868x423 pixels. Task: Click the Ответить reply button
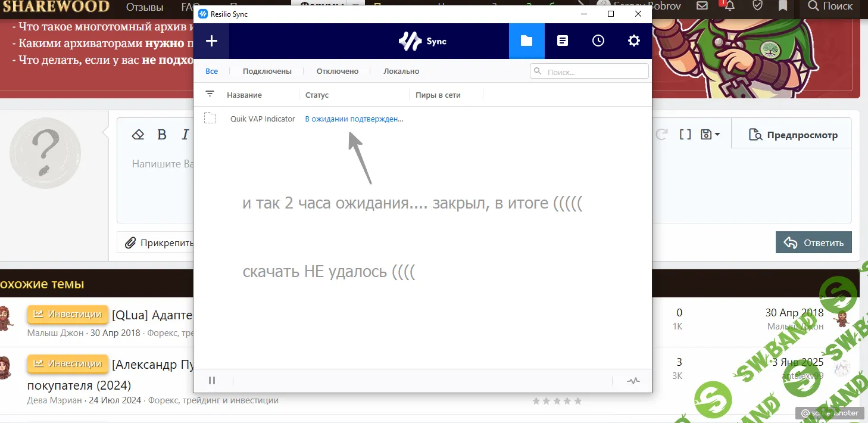[x=813, y=242]
